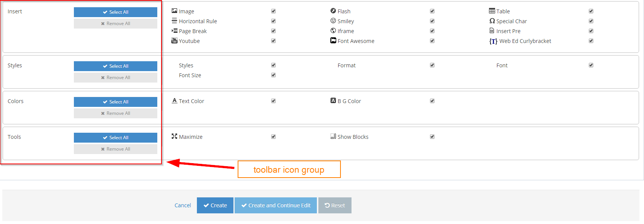Click the Image insert icon
Screen dimensions: 644x224
[x=175, y=11]
